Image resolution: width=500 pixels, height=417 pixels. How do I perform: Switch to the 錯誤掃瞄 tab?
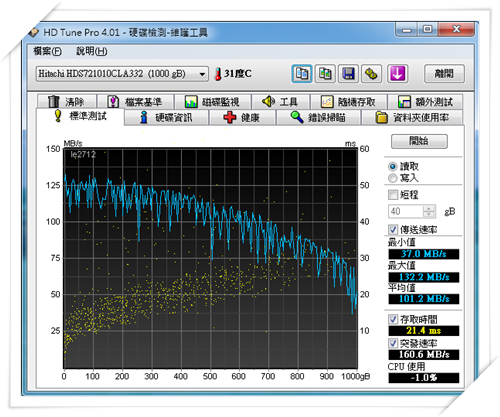318,118
